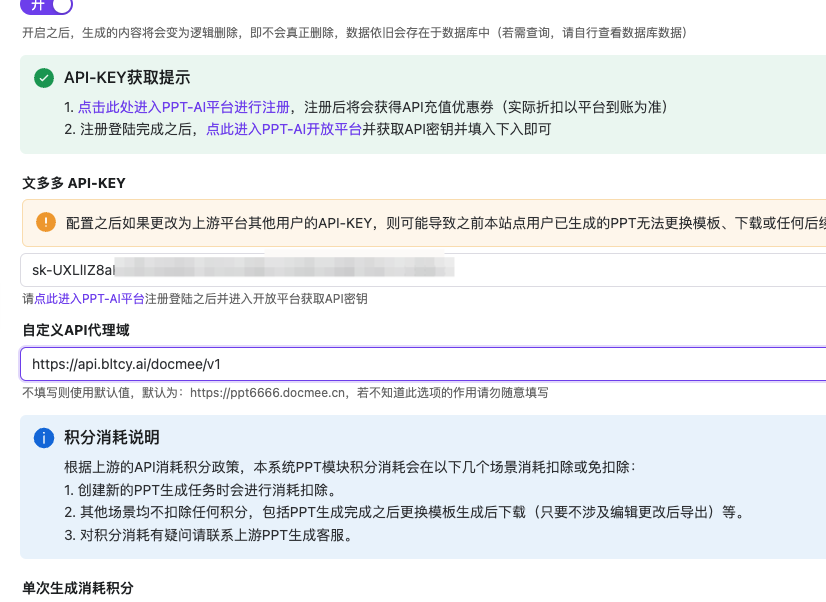
Task: Click the line starting "2. 其他场景均不扣除任何积分"
Action: pos(404,512)
